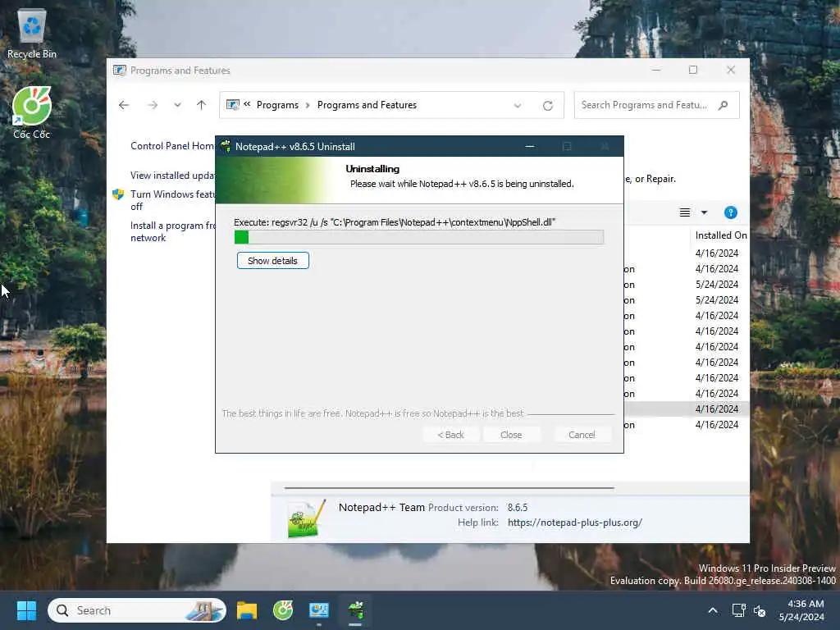The image size is (840, 630).
Task: Click the shield icon next to Windows features
Action: pos(118,194)
